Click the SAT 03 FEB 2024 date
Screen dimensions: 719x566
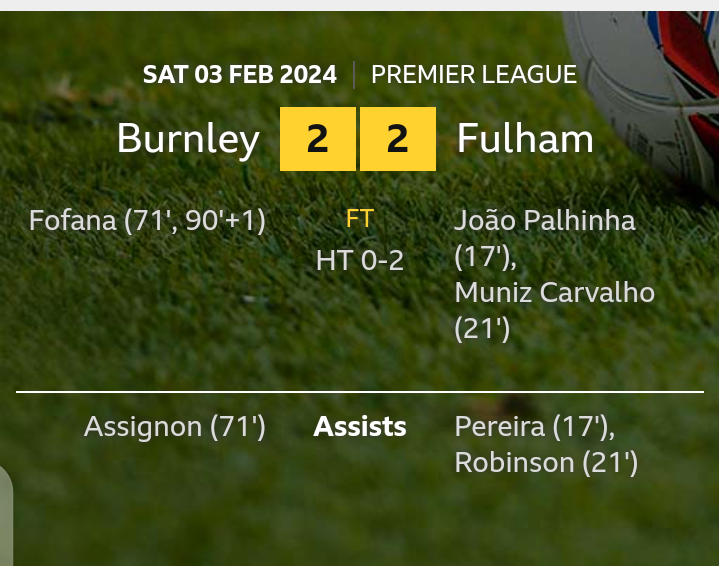pyautogui.click(x=239, y=74)
